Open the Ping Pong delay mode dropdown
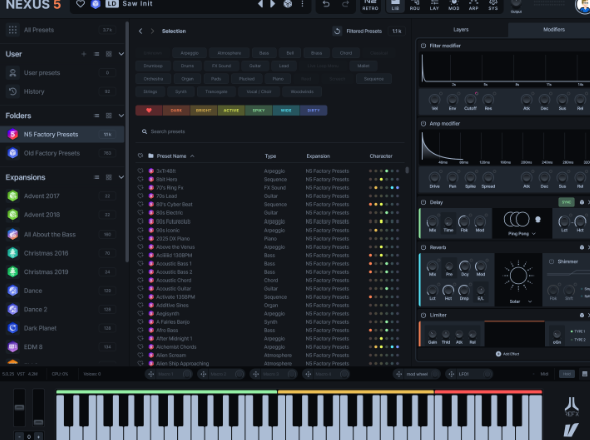 point(522,234)
